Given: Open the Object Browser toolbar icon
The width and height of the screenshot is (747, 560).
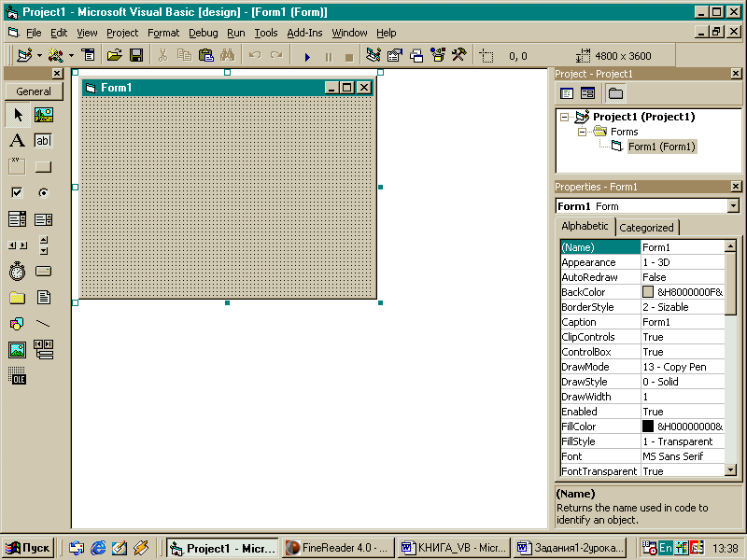Looking at the screenshot, I should pos(438,56).
